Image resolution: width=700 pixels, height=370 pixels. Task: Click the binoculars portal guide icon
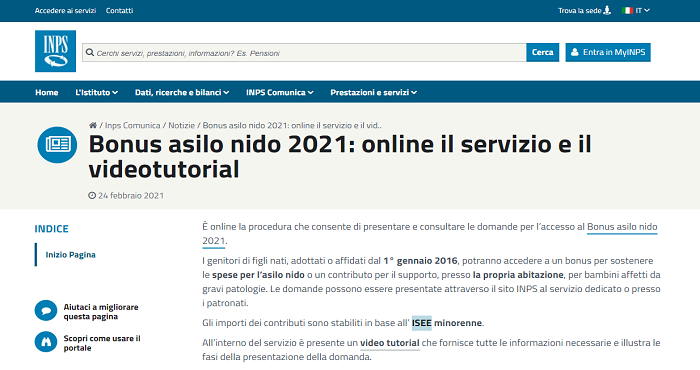click(46, 342)
